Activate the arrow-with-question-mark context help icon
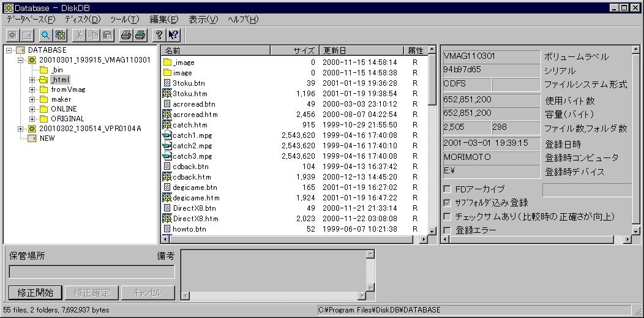 pos(173,36)
